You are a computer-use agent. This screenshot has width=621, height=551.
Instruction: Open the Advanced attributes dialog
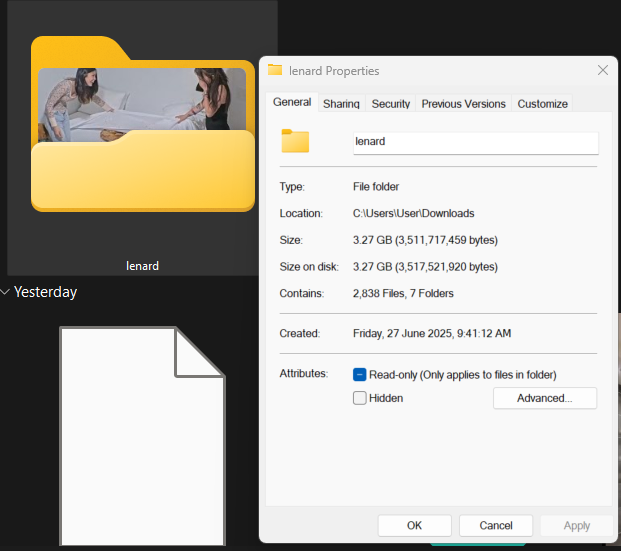[x=545, y=398]
